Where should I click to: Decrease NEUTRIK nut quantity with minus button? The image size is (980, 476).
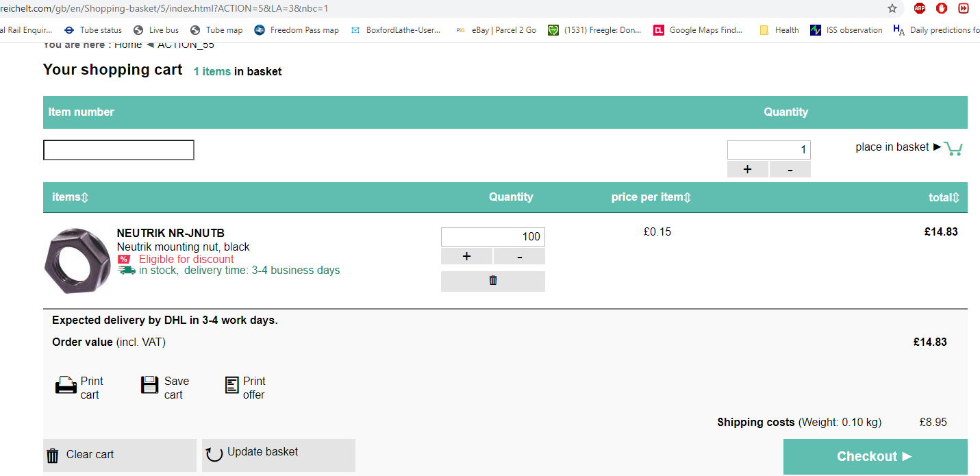[x=519, y=256]
